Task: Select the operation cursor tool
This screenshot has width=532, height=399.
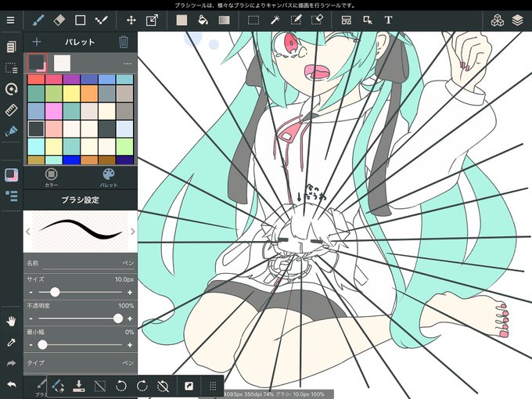Action: coord(368,20)
